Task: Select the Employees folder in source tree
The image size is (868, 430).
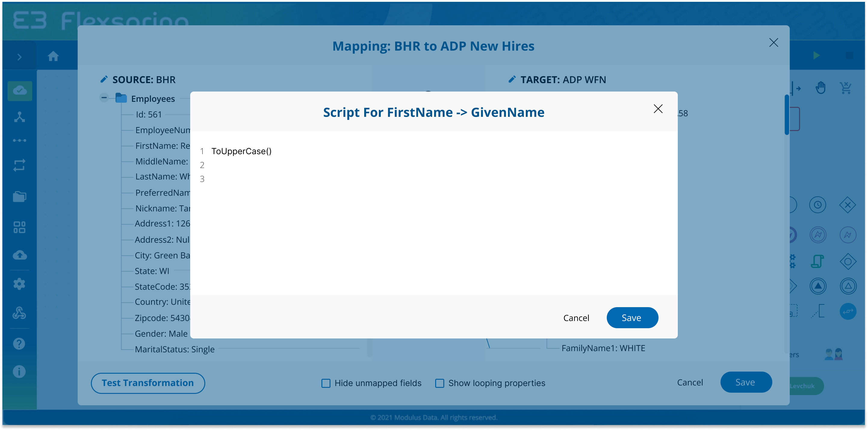Action: pyautogui.click(x=145, y=98)
